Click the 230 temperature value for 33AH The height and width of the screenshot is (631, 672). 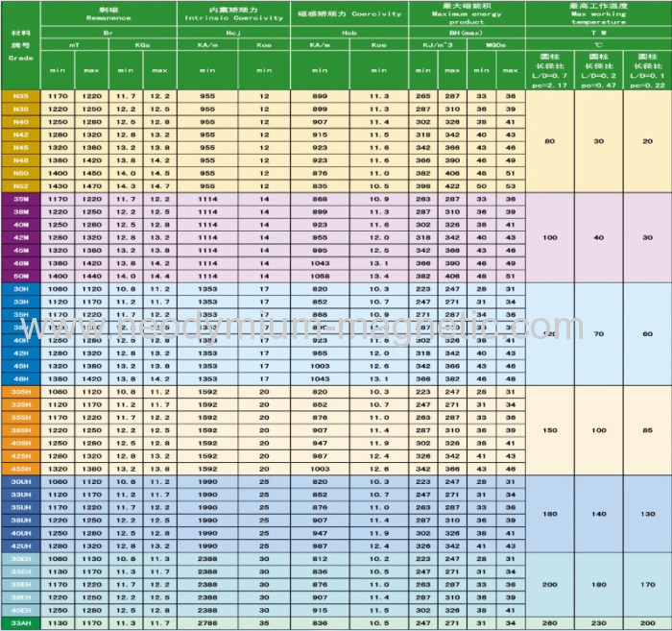[x=599, y=623]
